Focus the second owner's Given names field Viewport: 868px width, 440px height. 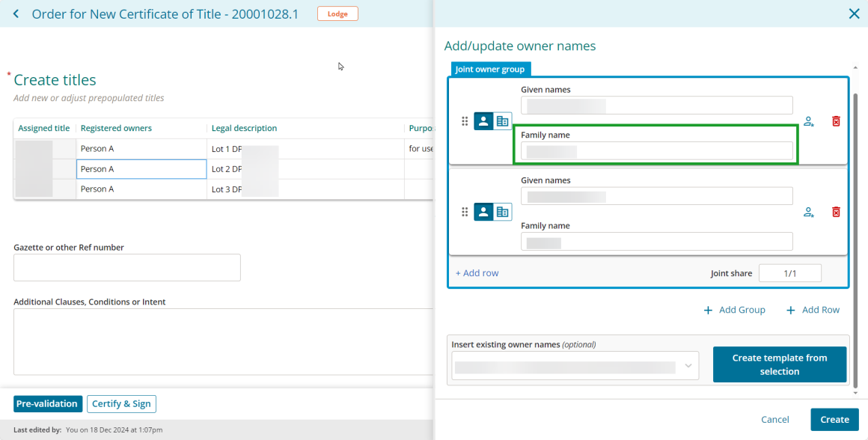click(656, 196)
